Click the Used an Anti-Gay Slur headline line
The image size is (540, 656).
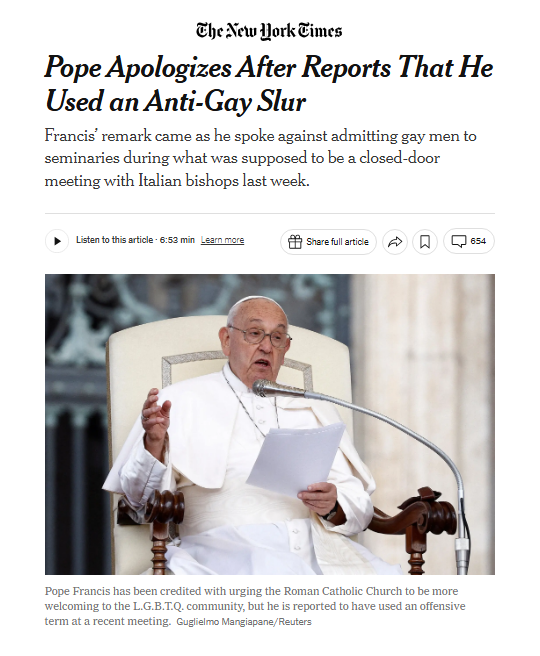pos(175,101)
